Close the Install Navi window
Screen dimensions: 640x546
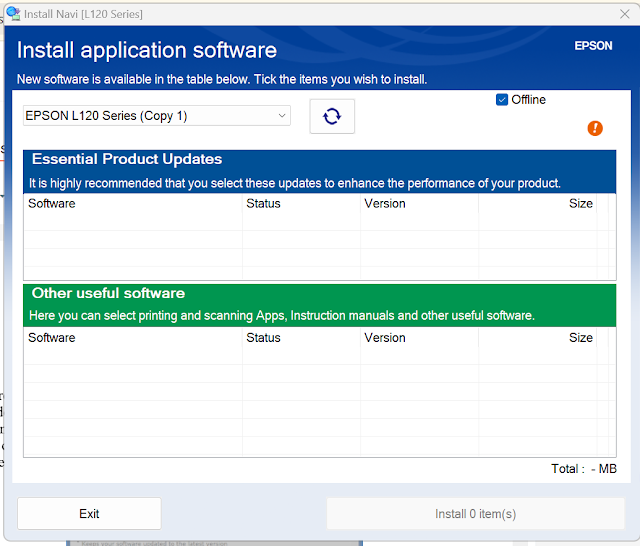[x=624, y=14]
